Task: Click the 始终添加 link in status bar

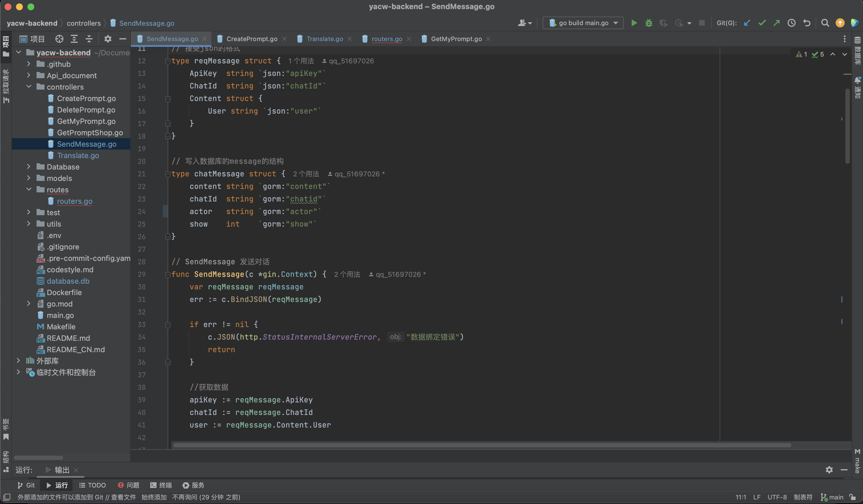Action: click(x=154, y=497)
